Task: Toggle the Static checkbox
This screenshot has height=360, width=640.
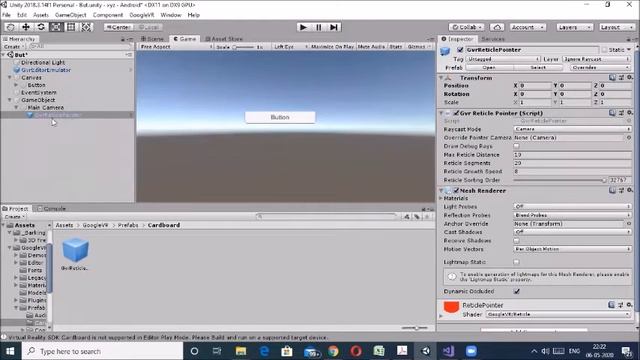Action: pyautogui.click(x=604, y=50)
